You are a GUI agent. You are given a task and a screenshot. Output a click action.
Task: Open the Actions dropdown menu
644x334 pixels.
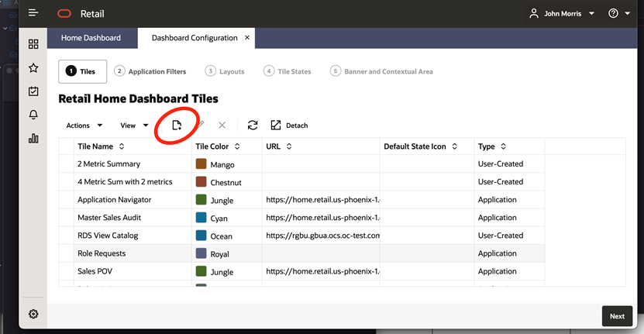click(x=84, y=126)
